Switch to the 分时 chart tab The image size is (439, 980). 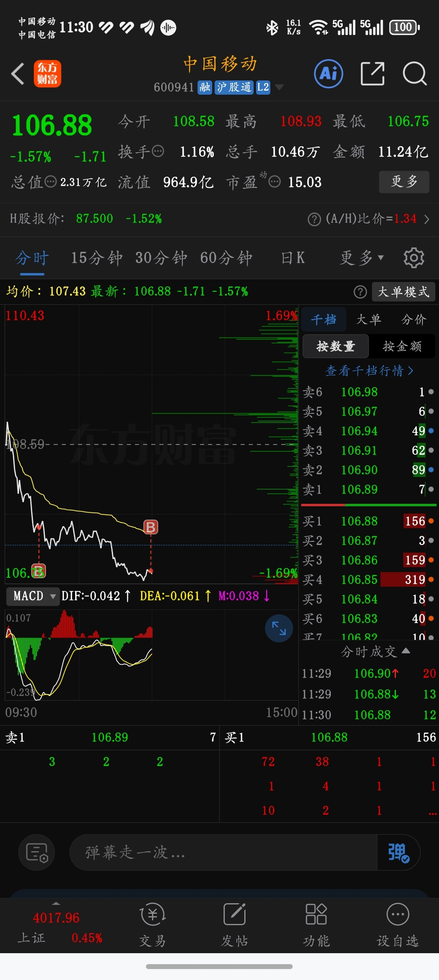[x=32, y=258]
